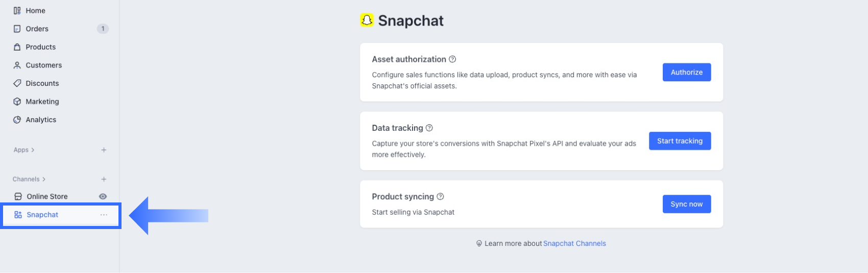Open Snapchat channel three-dot options
Viewport: 868px width, 273px height.
coord(104,215)
